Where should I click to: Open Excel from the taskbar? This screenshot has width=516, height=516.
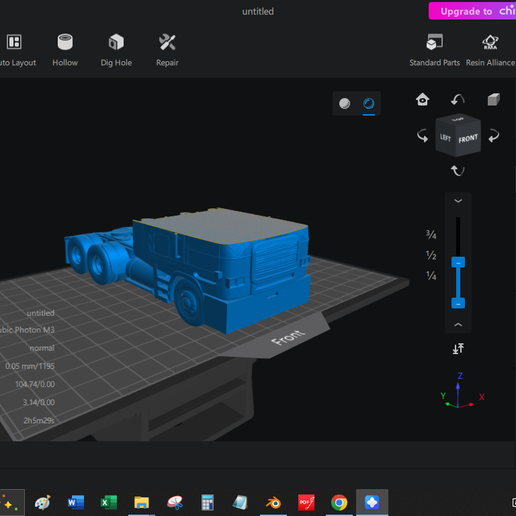[109, 502]
